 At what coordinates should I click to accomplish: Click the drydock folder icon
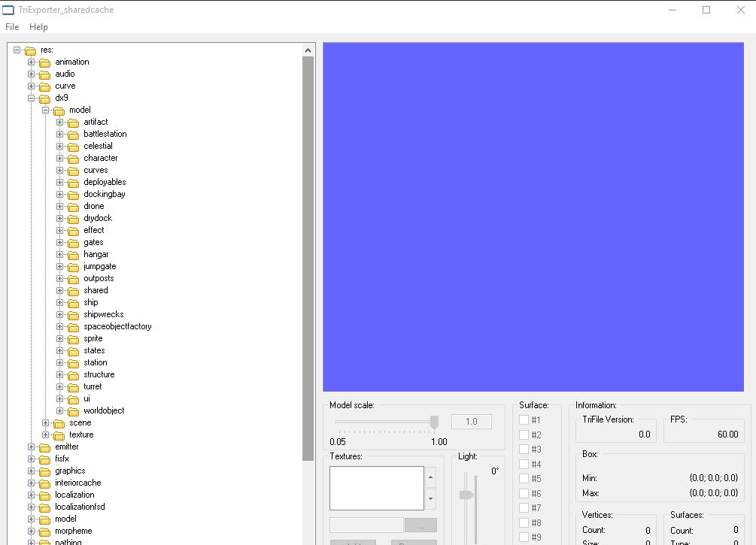tap(73, 219)
